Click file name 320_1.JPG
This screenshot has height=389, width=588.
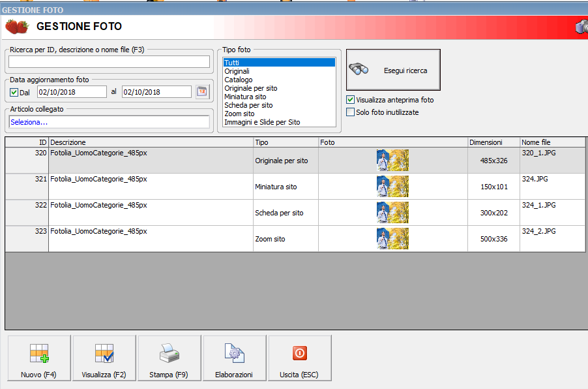pyautogui.click(x=539, y=153)
